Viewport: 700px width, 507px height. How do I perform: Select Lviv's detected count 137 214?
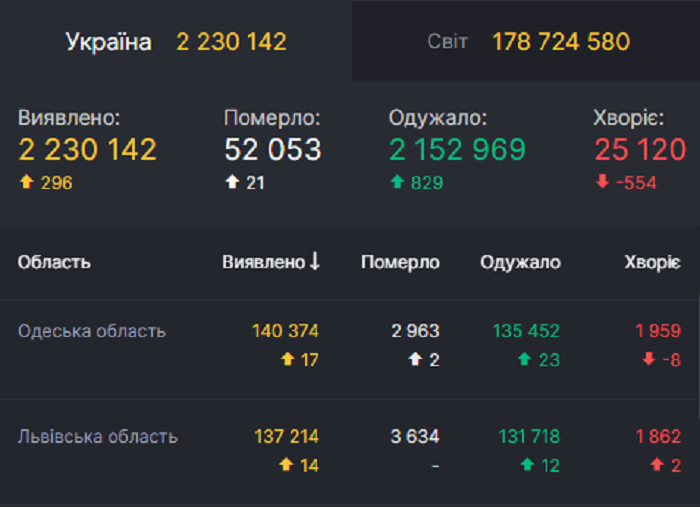[x=286, y=436]
